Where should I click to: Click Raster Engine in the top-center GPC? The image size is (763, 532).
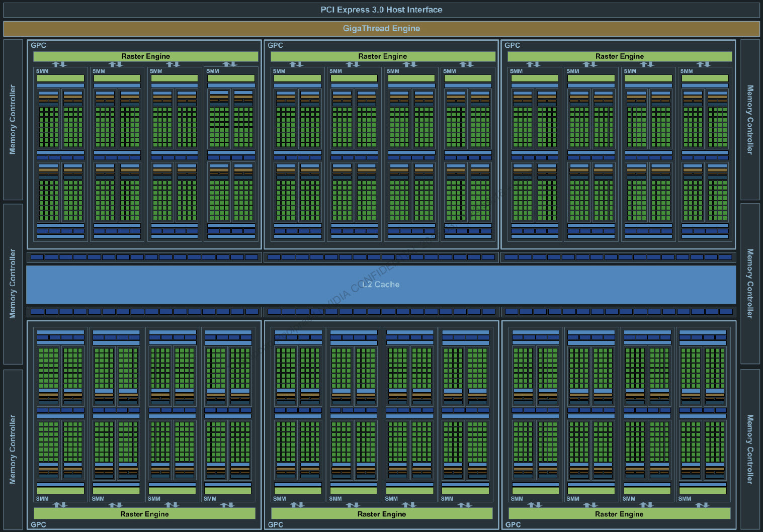click(x=383, y=56)
